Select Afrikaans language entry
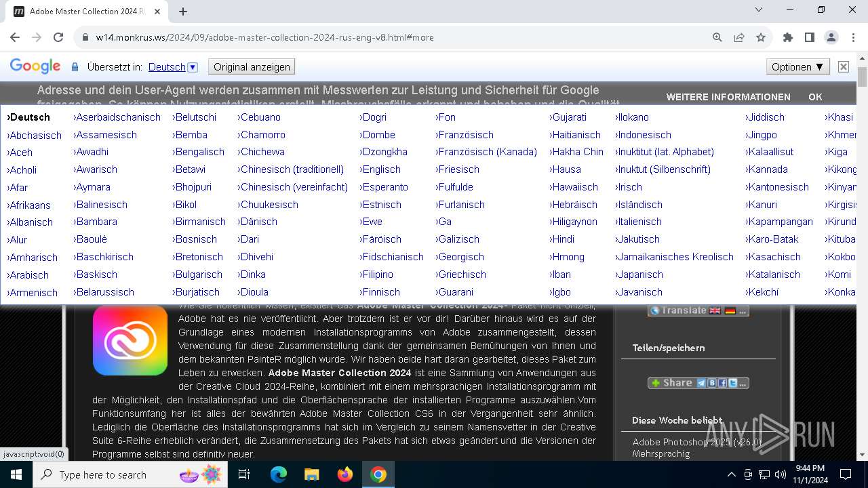 (x=28, y=205)
